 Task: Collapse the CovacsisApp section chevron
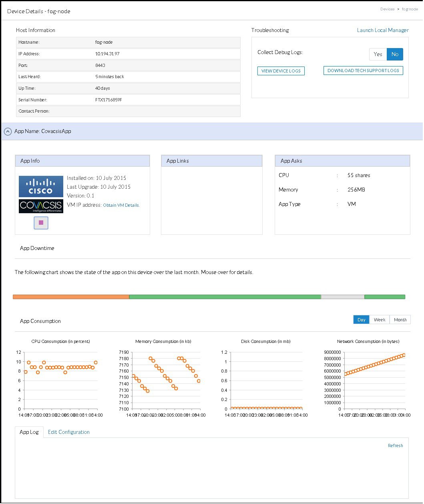pyautogui.click(x=8, y=131)
